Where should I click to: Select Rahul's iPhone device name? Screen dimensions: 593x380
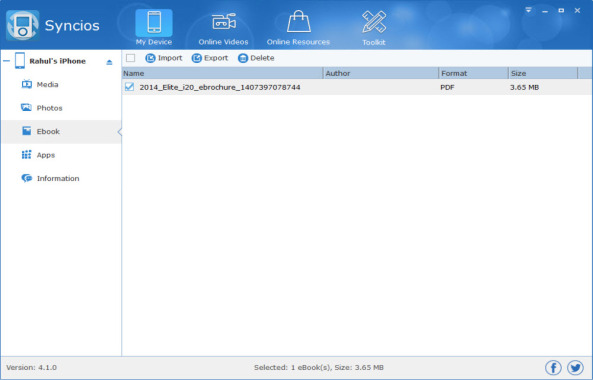[x=57, y=61]
